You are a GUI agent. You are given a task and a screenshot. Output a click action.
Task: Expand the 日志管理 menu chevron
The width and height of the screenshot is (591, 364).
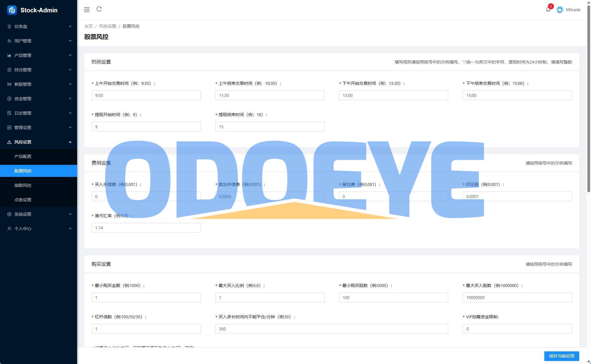pos(70,113)
